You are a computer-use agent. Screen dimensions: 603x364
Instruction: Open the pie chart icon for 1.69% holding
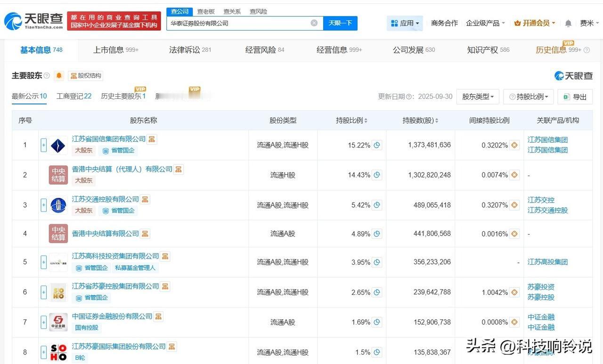(x=377, y=322)
